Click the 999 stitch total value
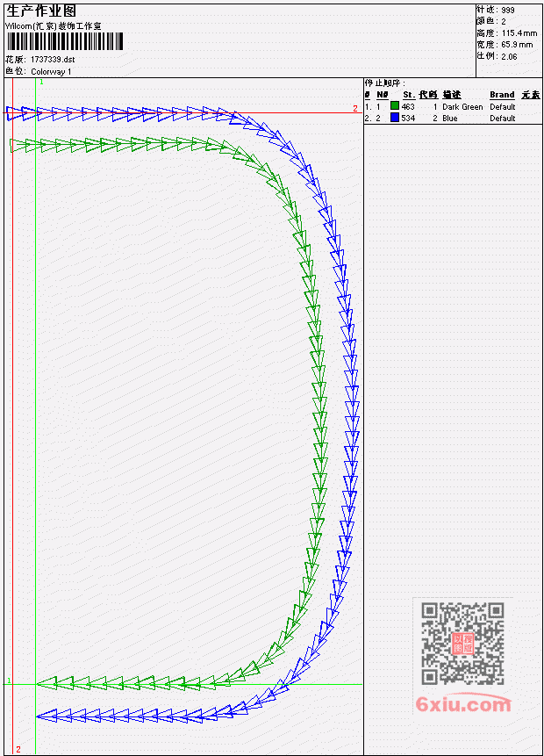The height and width of the screenshot is (756, 544). 508,11
